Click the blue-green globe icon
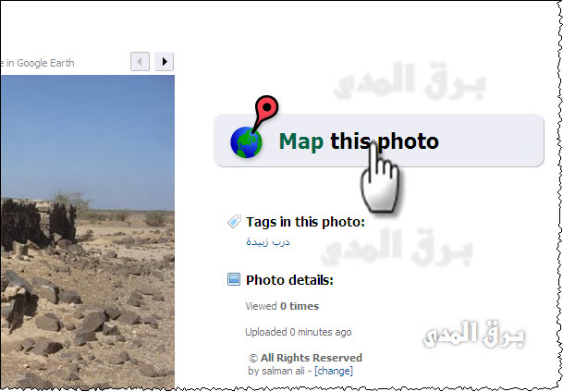This screenshot has height=392, width=563. pos(246,142)
